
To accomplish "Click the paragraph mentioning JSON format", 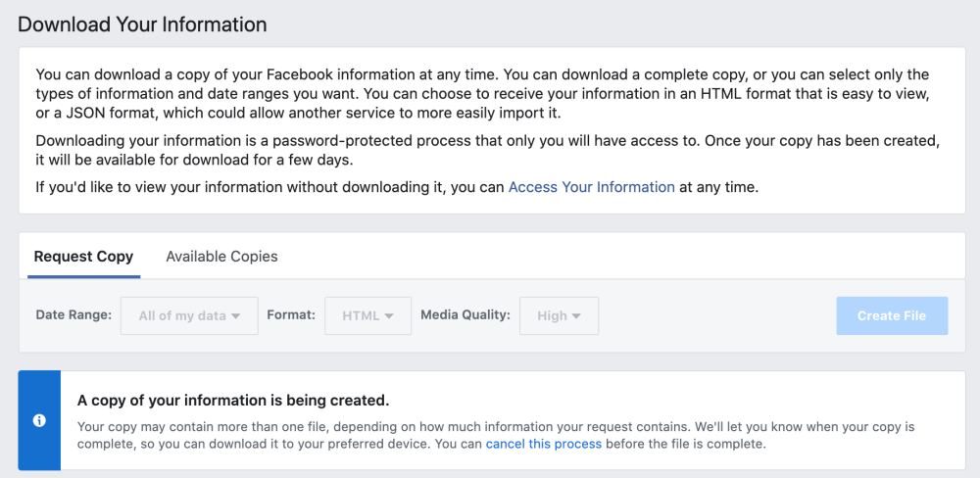I will [x=482, y=94].
